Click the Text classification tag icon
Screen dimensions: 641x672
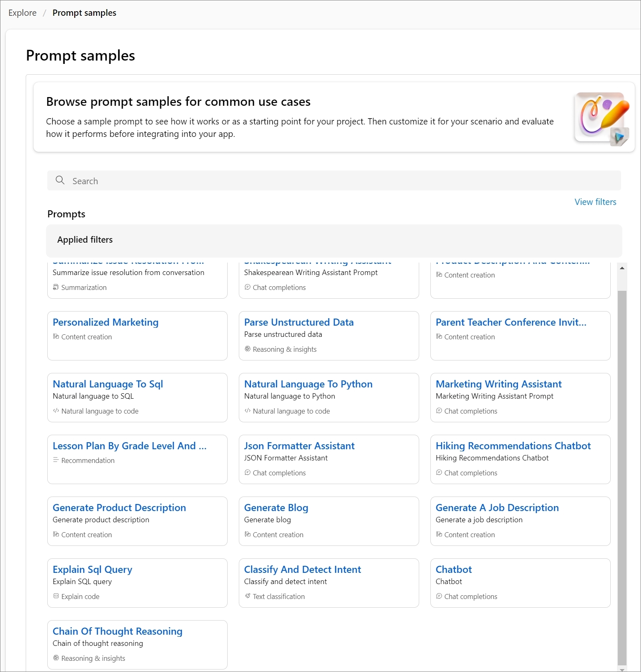(x=248, y=596)
